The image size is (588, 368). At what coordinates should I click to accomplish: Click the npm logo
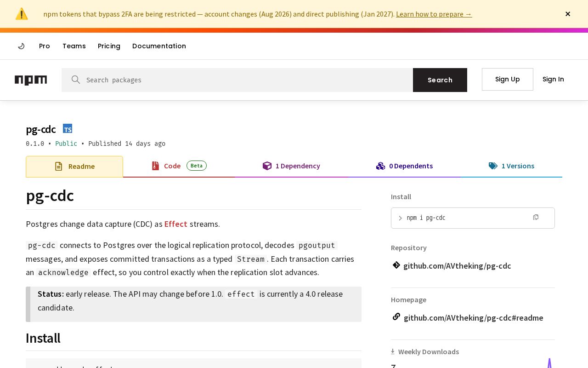31,80
